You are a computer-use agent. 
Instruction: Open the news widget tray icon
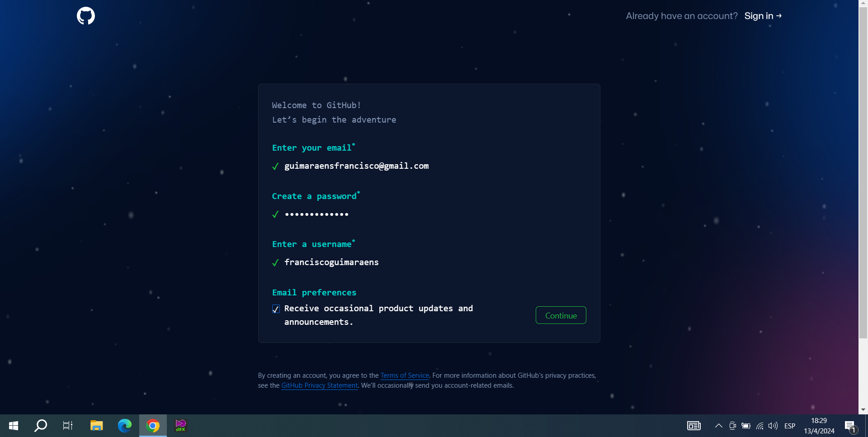click(x=694, y=426)
